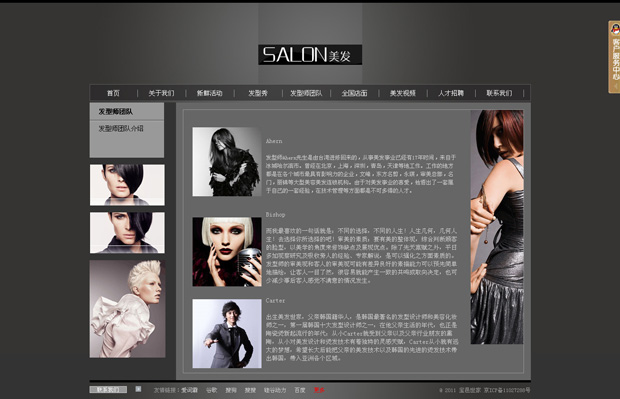Select 美发视频 in the top navigation

(403, 93)
